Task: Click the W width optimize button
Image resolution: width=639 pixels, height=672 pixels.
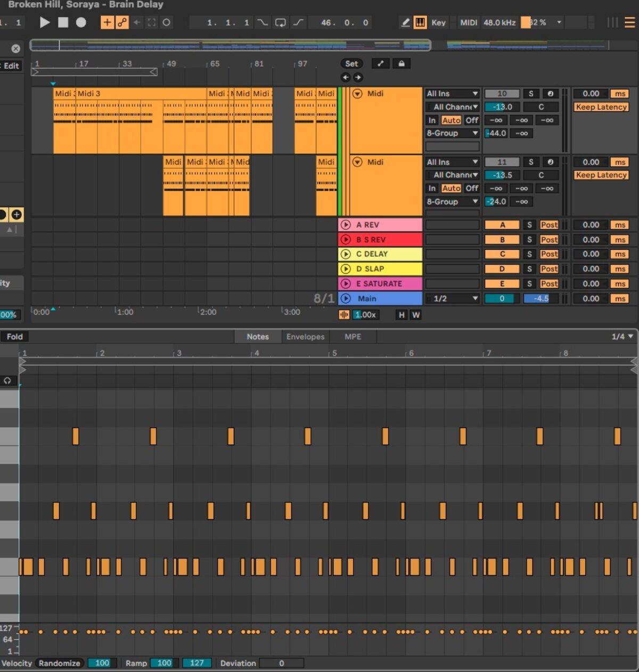Action: [x=416, y=315]
